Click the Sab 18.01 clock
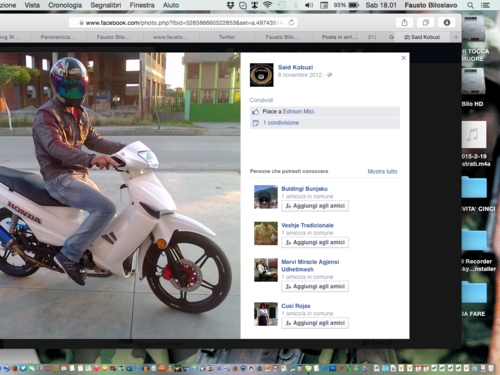 click(381, 5)
